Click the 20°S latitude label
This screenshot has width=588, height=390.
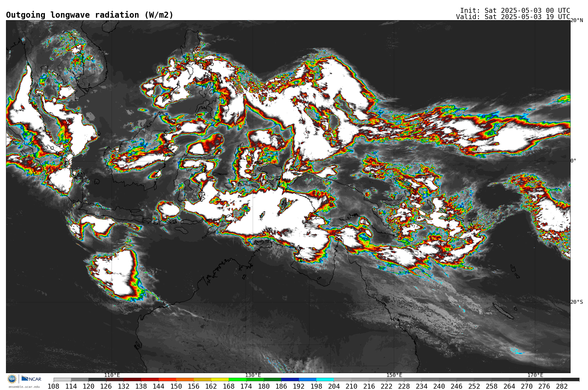[577, 302]
